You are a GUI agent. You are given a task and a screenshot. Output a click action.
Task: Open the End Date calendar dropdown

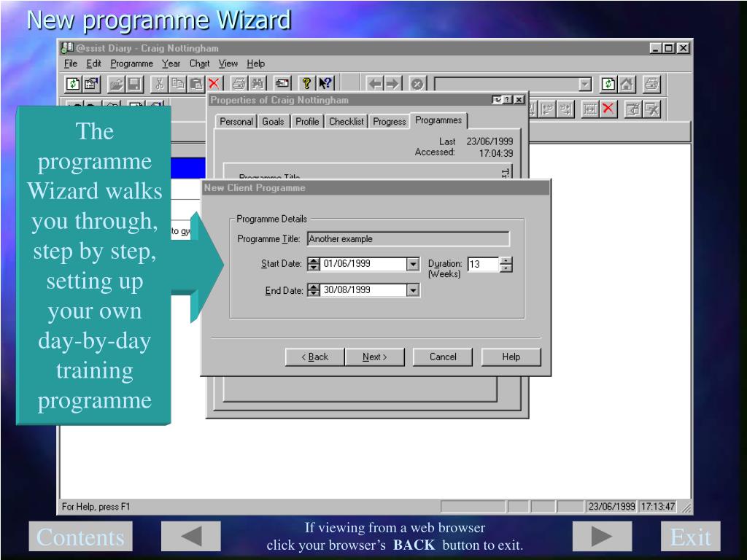tap(413, 290)
